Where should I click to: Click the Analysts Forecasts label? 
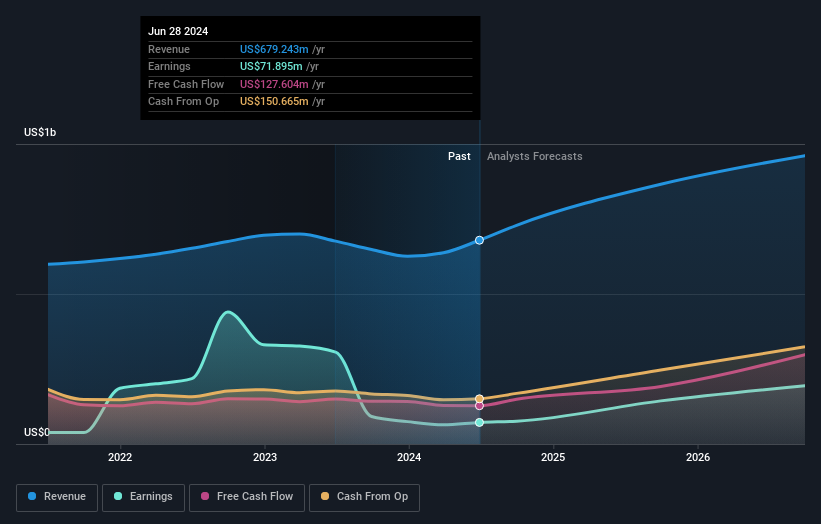(x=535, y=156)
